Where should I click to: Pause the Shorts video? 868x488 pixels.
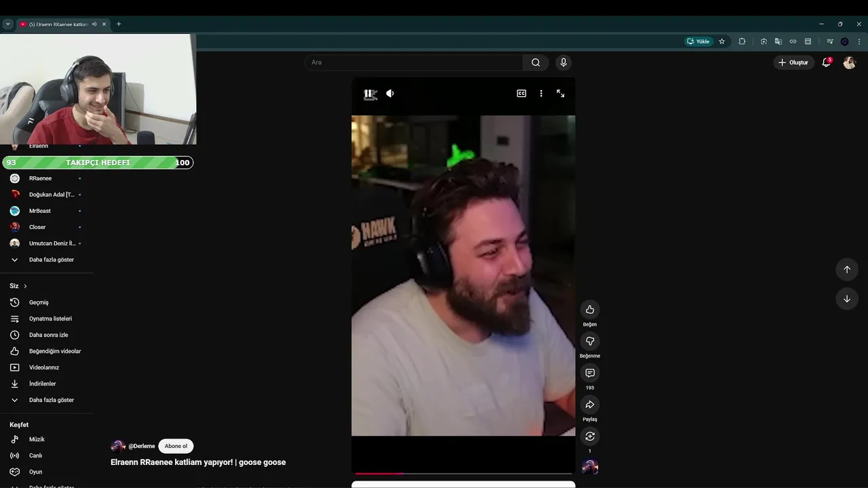[370, 94]
